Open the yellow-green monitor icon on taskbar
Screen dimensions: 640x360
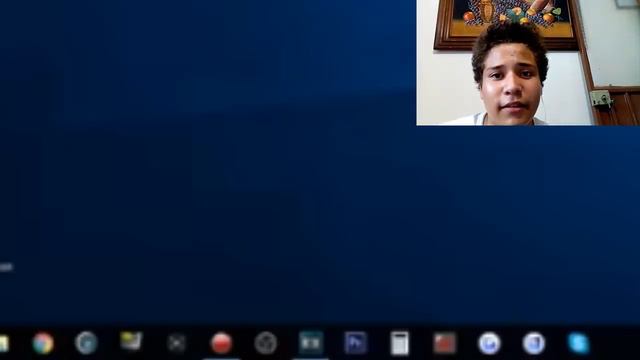[x=131, y=341]
